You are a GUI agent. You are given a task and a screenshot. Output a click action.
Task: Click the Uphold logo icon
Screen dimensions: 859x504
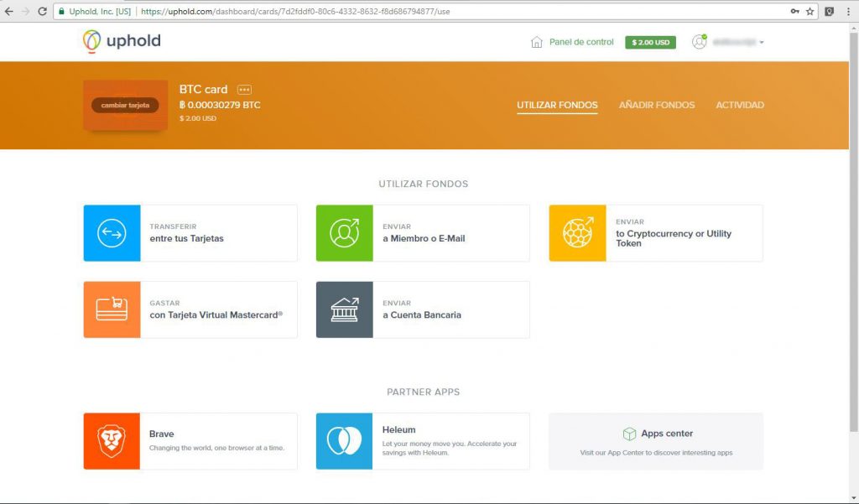91,41
